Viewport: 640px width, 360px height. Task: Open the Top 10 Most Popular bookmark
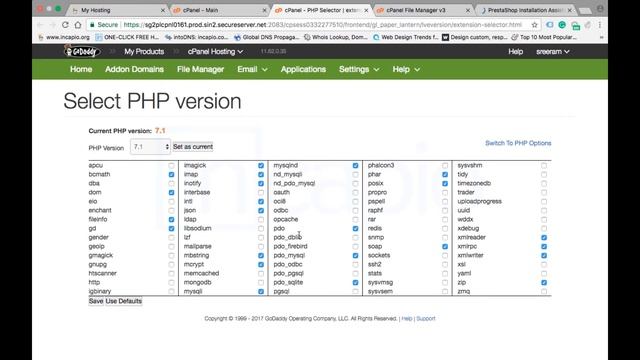click(x=544, y=37)
